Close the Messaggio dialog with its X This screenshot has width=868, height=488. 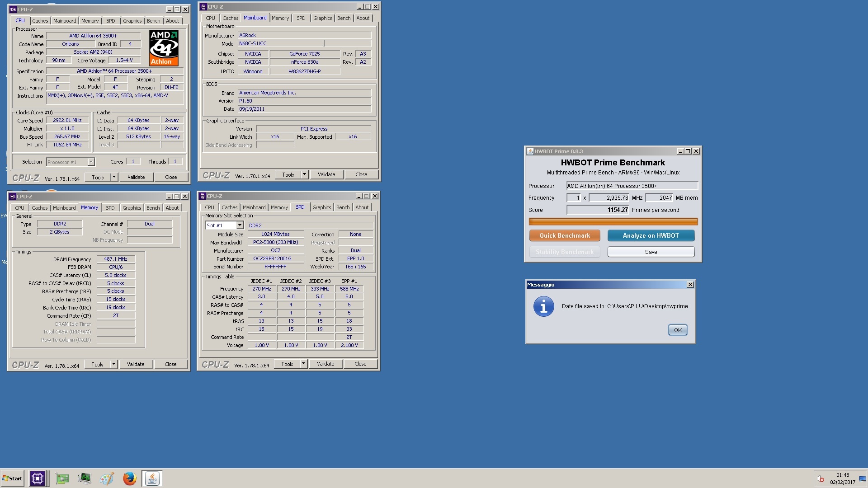tap(690, 285)
